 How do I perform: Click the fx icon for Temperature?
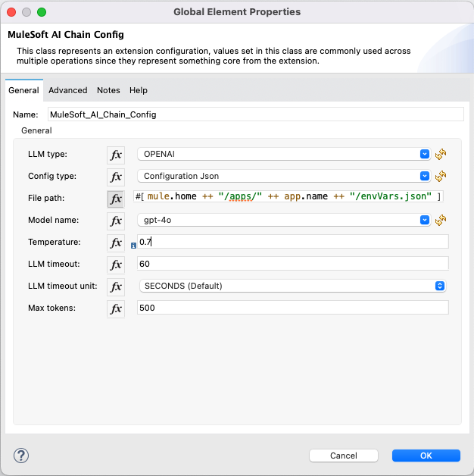pyautogui.click(x=116, y=243)
